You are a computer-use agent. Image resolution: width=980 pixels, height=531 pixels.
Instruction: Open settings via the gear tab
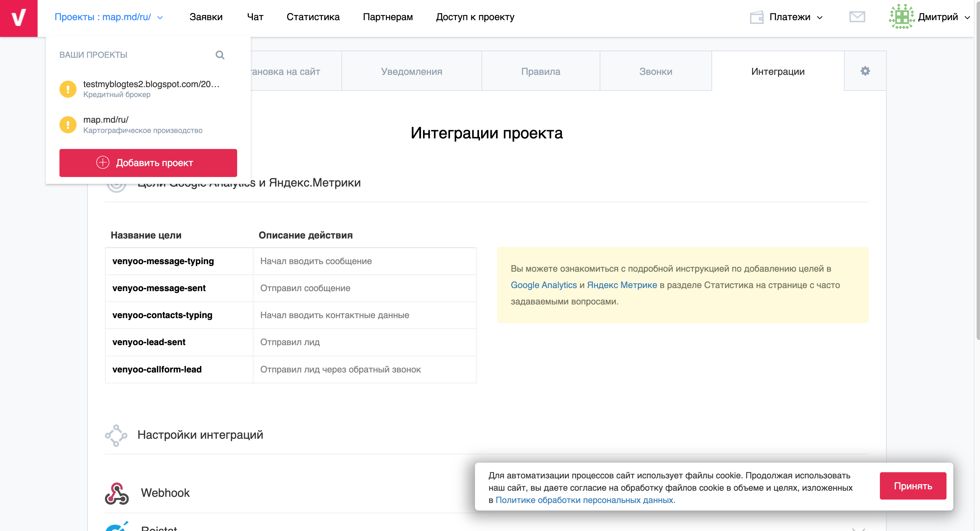pos(865,71)
